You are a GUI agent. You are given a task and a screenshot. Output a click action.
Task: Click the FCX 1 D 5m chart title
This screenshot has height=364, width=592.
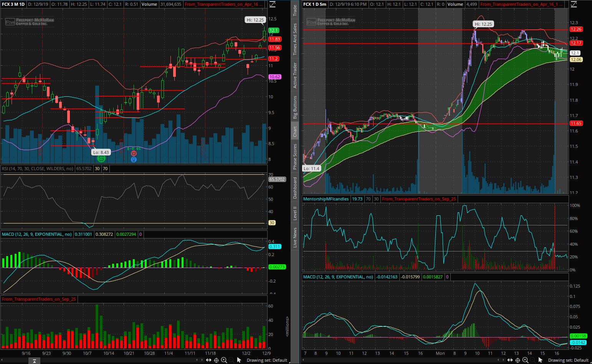pyautogui.click(x=315, y=4)
